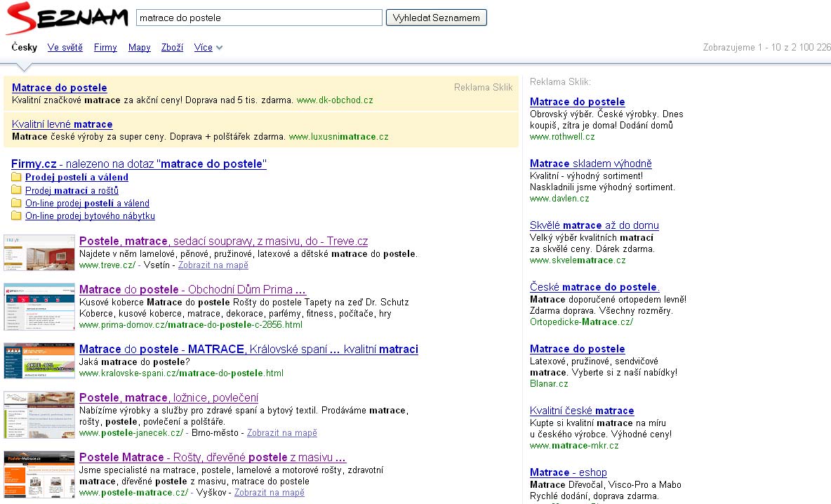Visit the www.dk-obchod.cz ad URL
The height and width of the screenshot is (504, 831).
click(335, 100)
